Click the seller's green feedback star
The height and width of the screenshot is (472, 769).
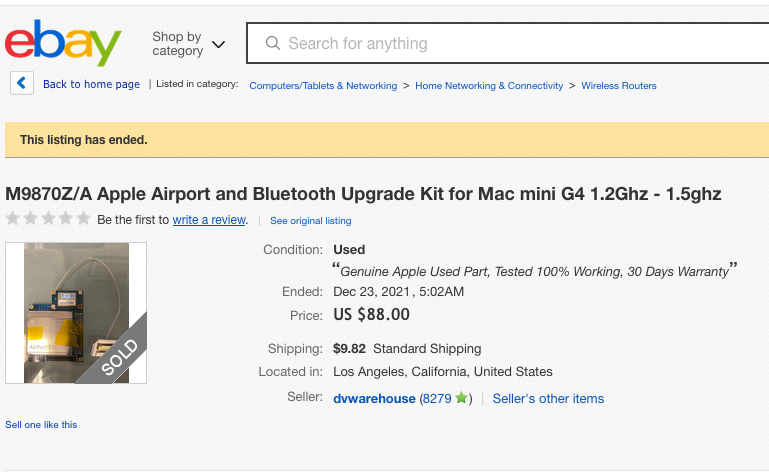click(x=461, y=397)
